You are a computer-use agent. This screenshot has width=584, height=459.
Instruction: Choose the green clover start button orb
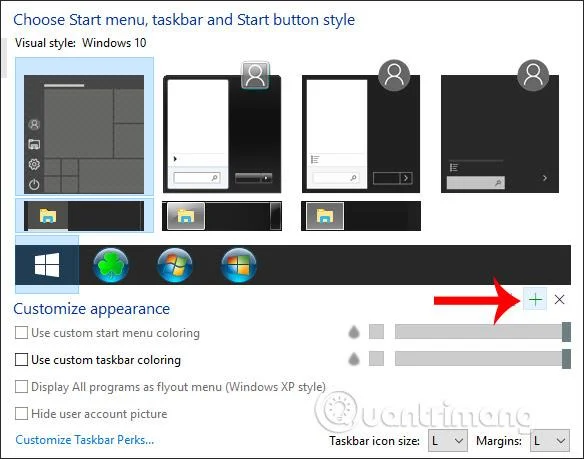point(111,266)
